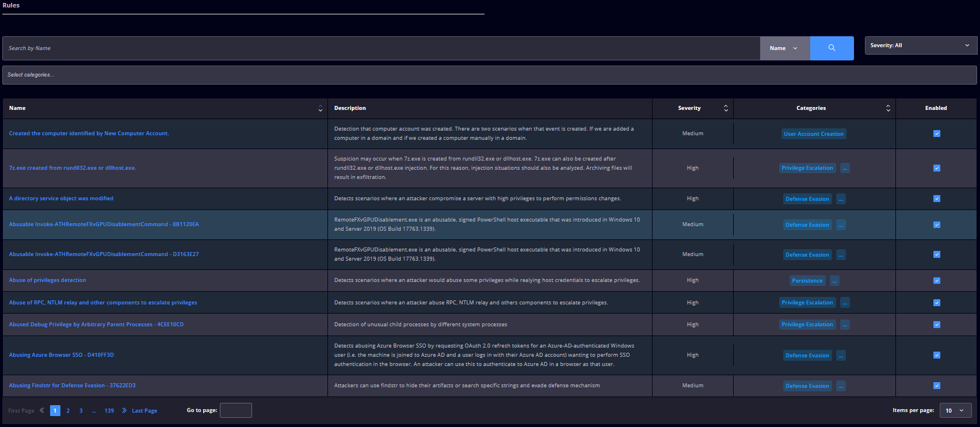
Task: Open the Name search-type dropdown
Action: point(785,48)
